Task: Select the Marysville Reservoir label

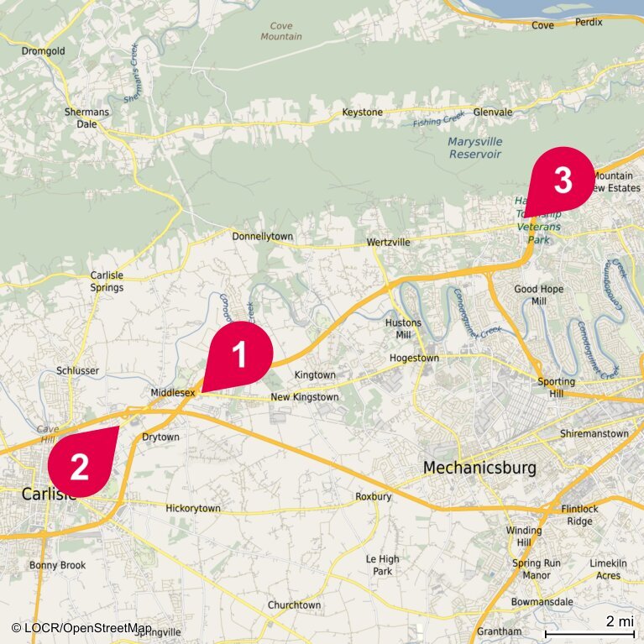Action: 475,148
